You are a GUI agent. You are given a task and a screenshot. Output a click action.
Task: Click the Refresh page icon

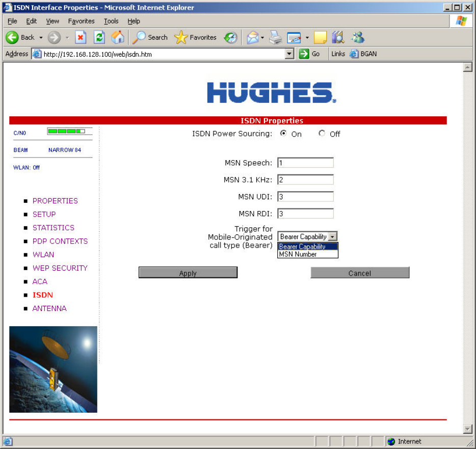pos(99,38)
